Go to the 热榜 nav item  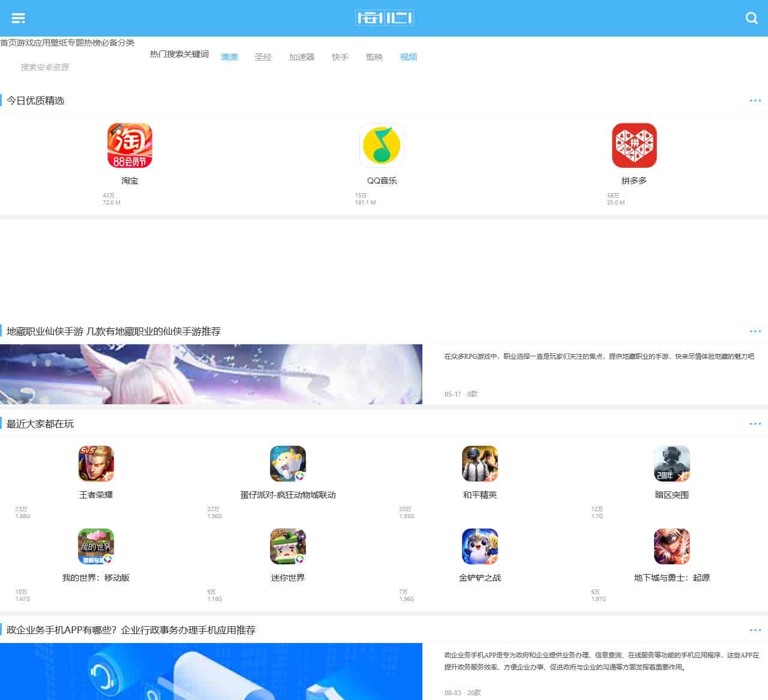click(92, 43)
